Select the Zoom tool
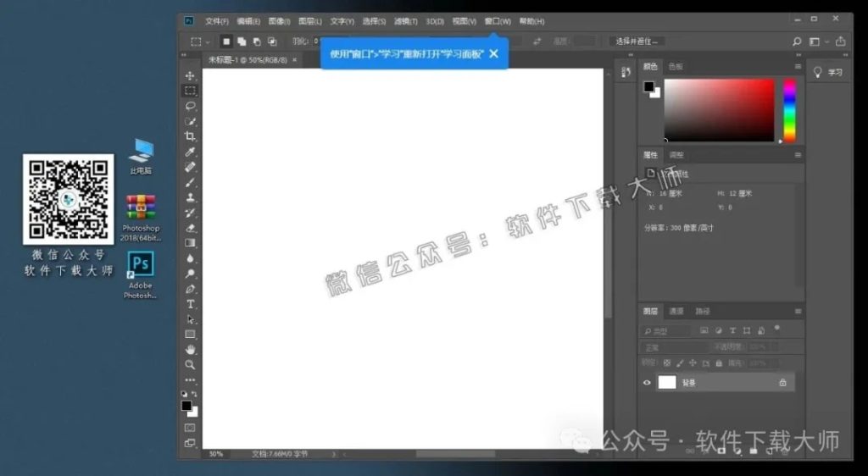The height and width of the screenshot is (476, 868). click(x=190, y=365)
